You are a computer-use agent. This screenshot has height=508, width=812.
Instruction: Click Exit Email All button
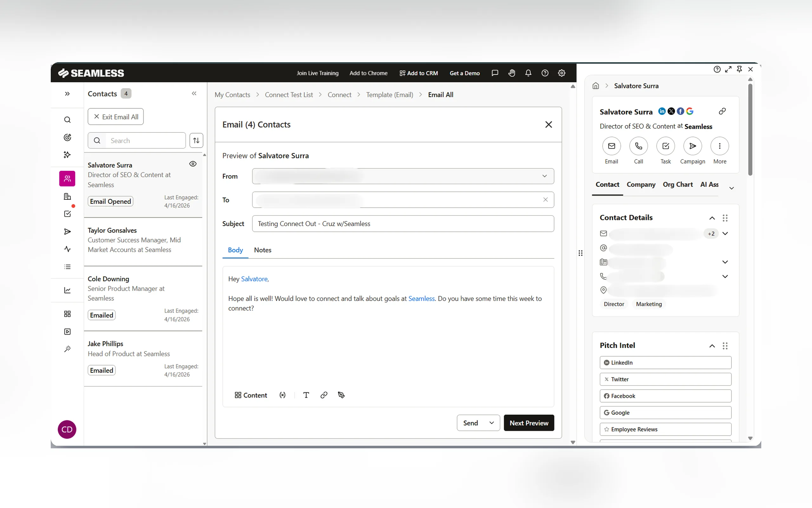click(116, 117)
